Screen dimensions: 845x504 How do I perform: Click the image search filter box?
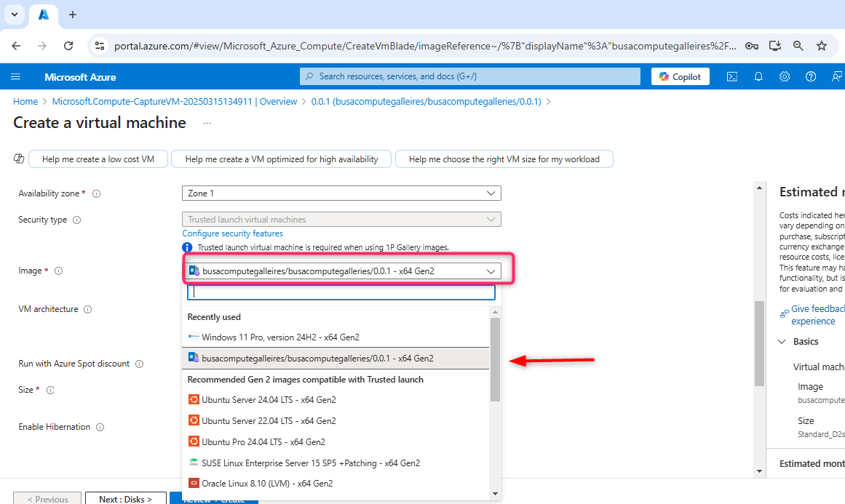pyautogui.click(x=341, y=292)
